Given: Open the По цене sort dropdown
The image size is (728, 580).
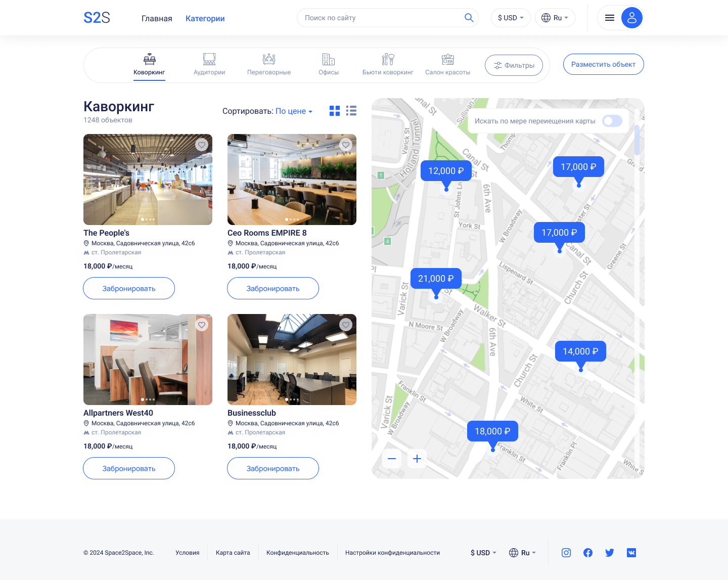Looking at the screenshot, I should [294, 111].
